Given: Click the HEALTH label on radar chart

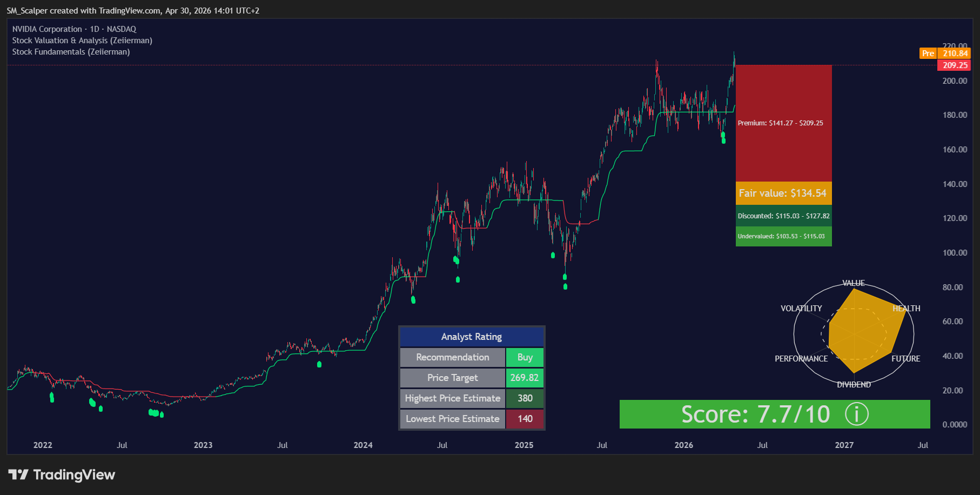Looking at the screenshot, I should (x=907, y=309).
